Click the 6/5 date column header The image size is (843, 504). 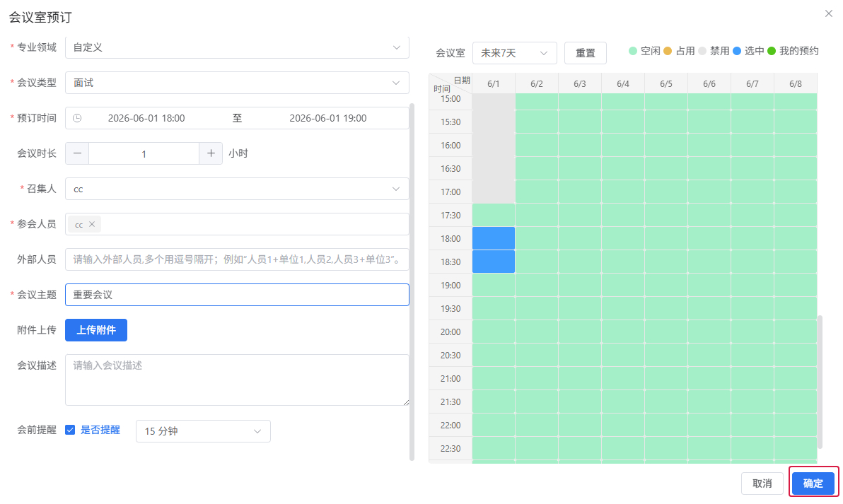[666, 84]
